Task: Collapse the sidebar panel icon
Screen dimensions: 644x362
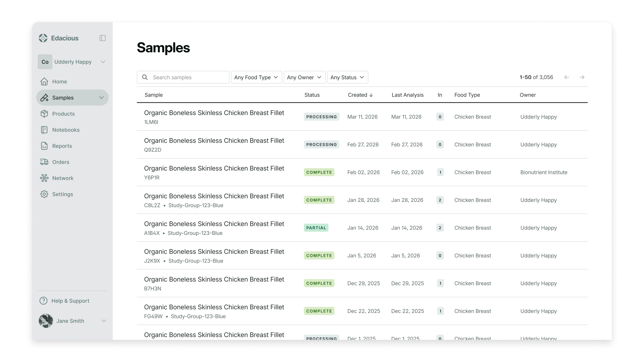Action: point(103,38)
